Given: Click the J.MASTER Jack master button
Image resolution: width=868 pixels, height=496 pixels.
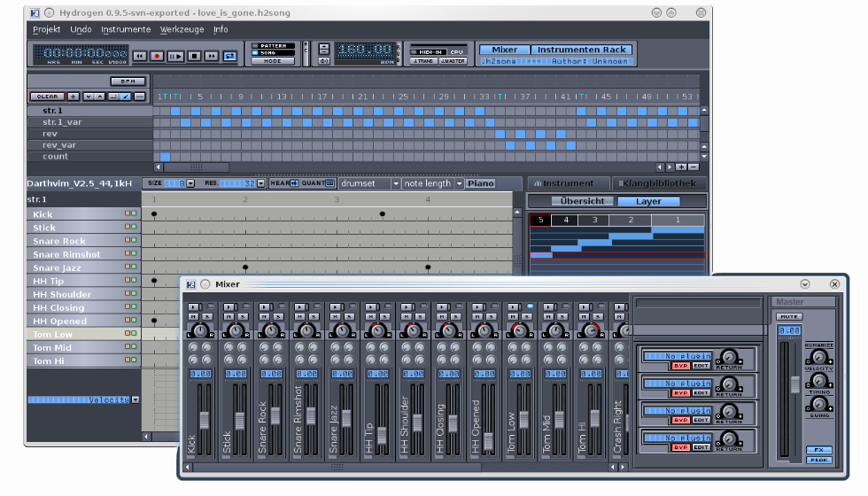Looking at the screenshot, I should (453, 61).
